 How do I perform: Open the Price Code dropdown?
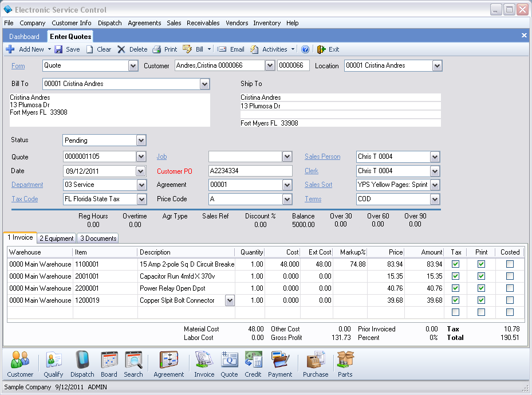287,200
